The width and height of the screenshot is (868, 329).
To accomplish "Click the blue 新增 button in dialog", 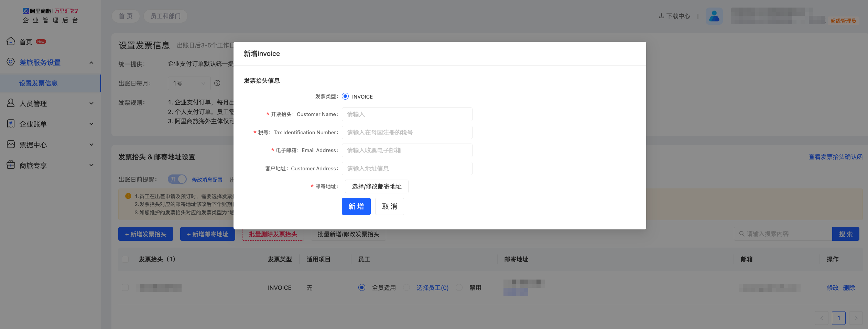I will click(356, 206).
